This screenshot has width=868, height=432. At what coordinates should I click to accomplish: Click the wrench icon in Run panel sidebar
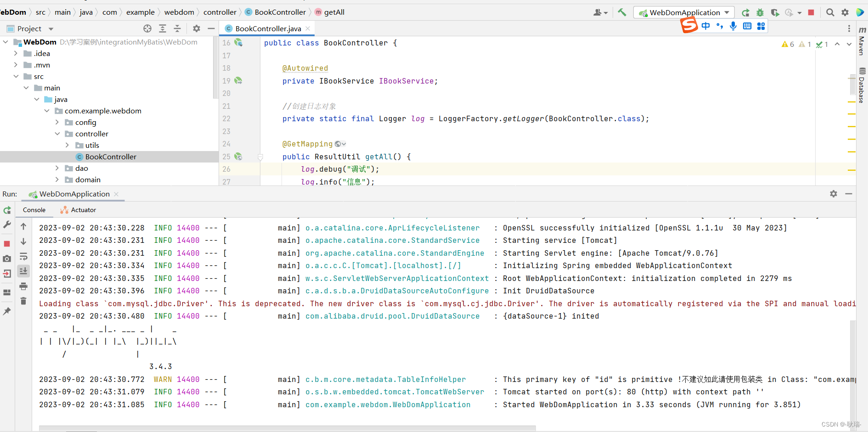tap(7, 224)
